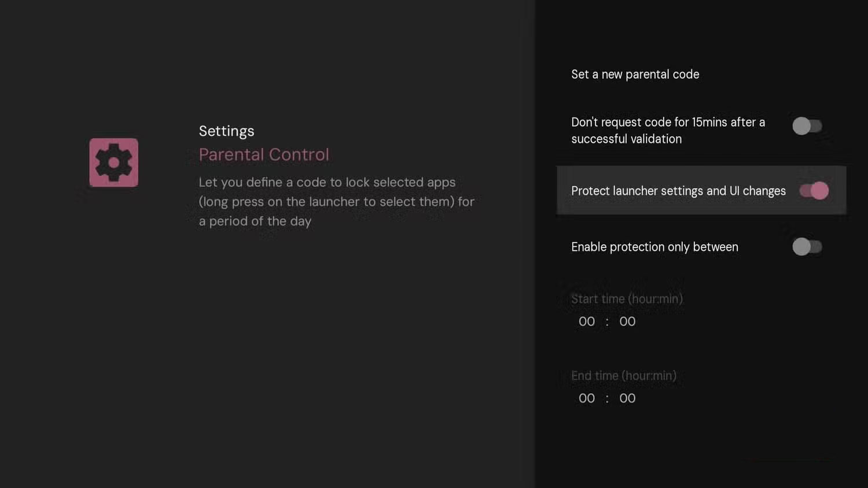This screenshot has width=868, height=488.
Task: Click the gear symbol inside the pink square
Action: 113,162
